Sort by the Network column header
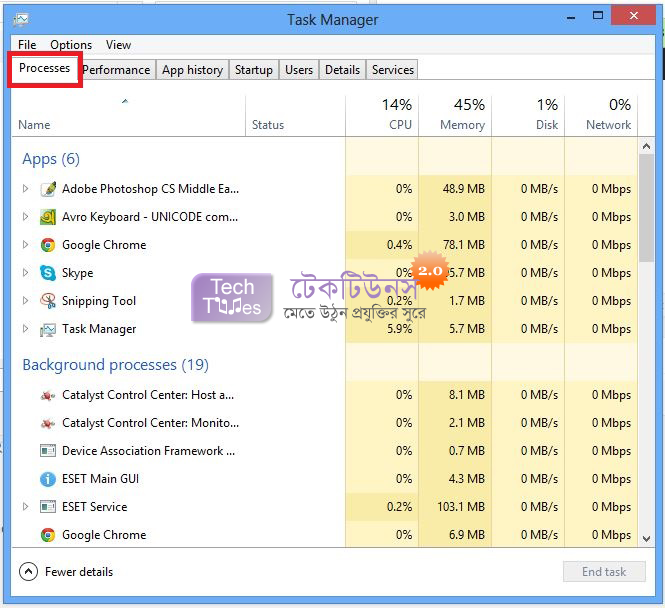Screen dimensions: 665x608 click(601, 116)
